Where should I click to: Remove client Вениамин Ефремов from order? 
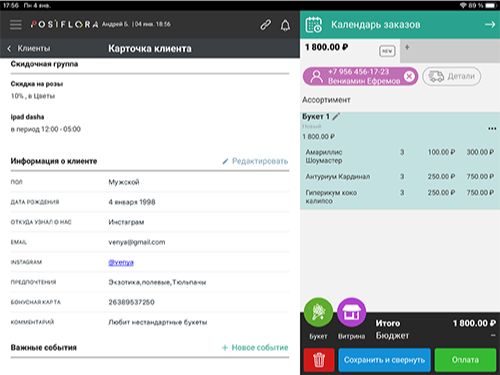pos(409,77)
